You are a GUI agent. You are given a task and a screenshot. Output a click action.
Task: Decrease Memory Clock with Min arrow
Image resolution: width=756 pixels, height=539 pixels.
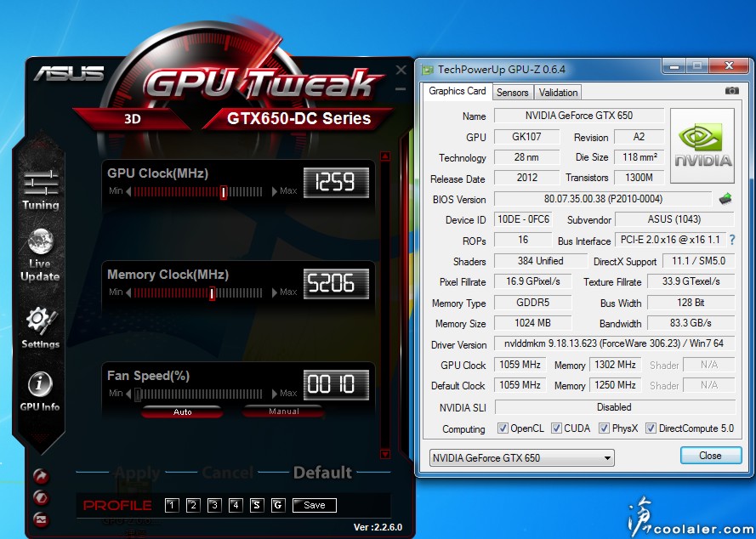pyautogui.click(x=128, y=292)
